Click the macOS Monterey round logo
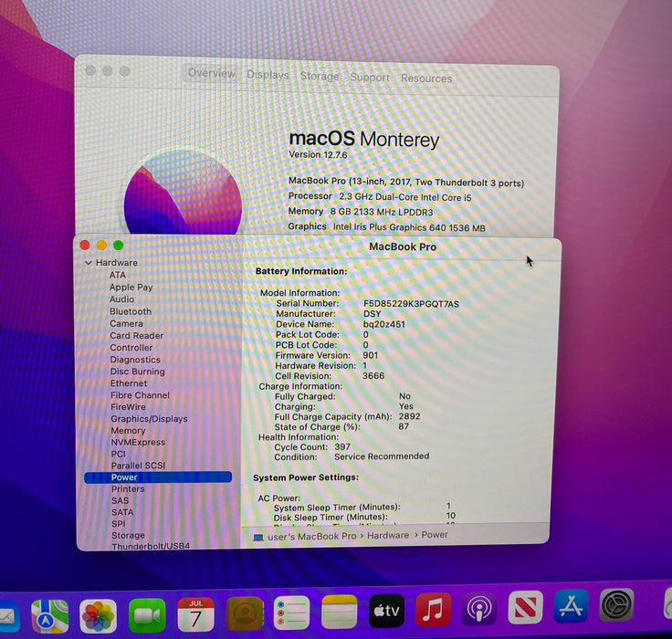672x639 pixels. tap(183, 193)
